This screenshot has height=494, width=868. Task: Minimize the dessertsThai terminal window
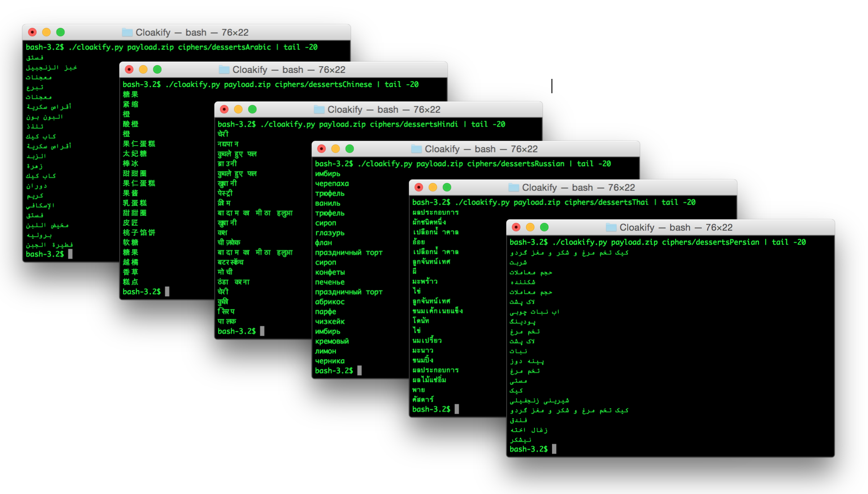point(433,187)
